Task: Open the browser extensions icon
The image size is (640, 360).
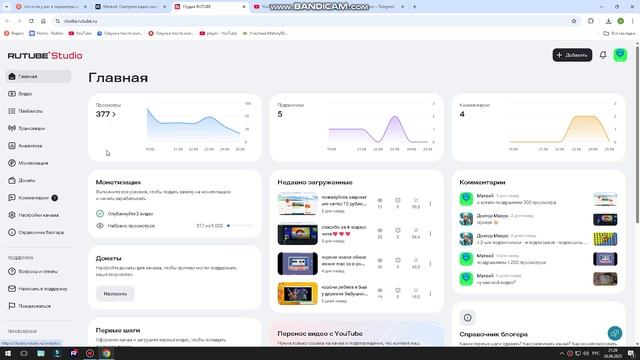Action: tap(591, 21)
